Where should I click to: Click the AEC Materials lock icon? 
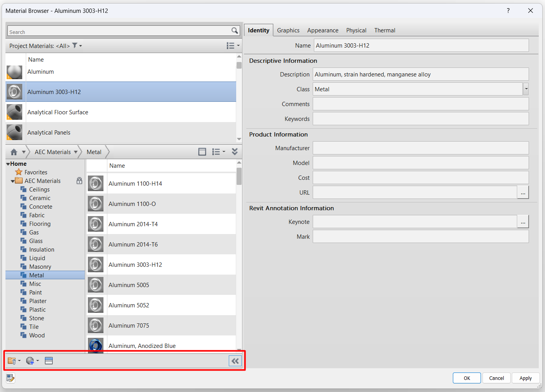click(x=79, y=181)
